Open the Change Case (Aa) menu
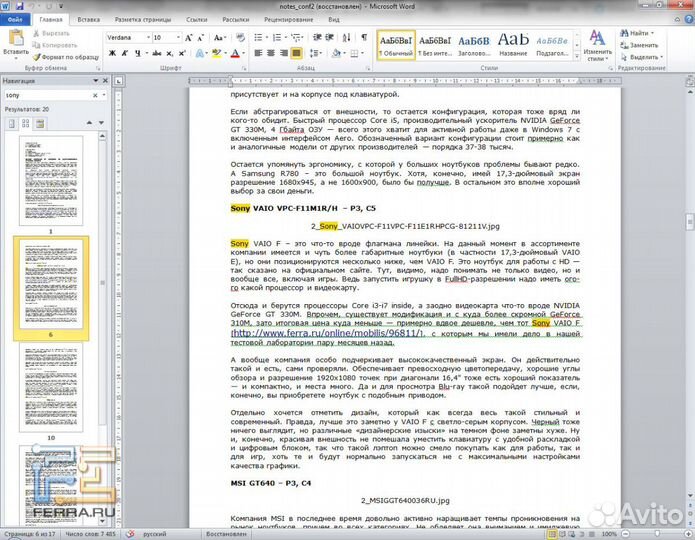Viewport: 695px width, 540px height. pyautogui.click(x=219, y=38)
